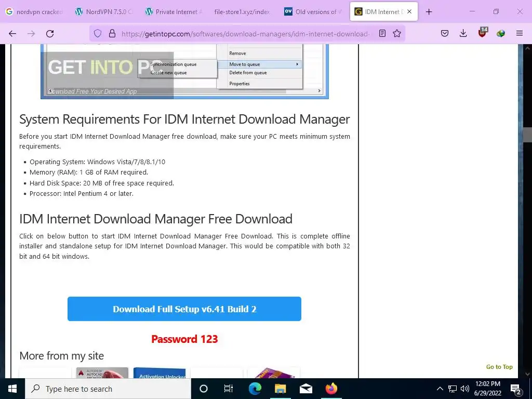Viewport: 532px width, 399px height.
Task: Open the Mail app from taskbar
Action: (305, 389)
